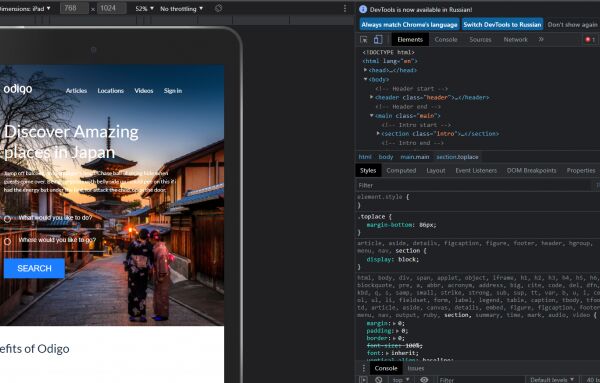Open the Videos nav link
This screenshot has width=600, height=383.
pos(143,91)
